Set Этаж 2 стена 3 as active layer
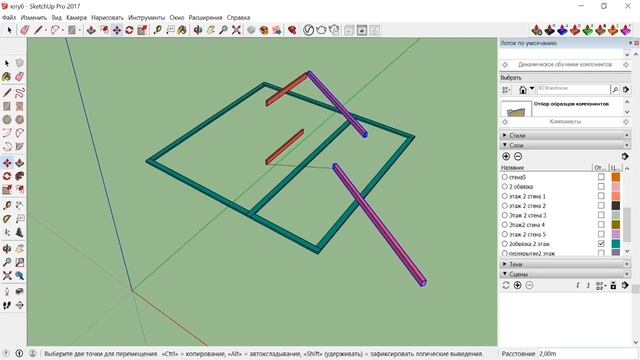This screenshot has height=360, width=640. (504, 215)
